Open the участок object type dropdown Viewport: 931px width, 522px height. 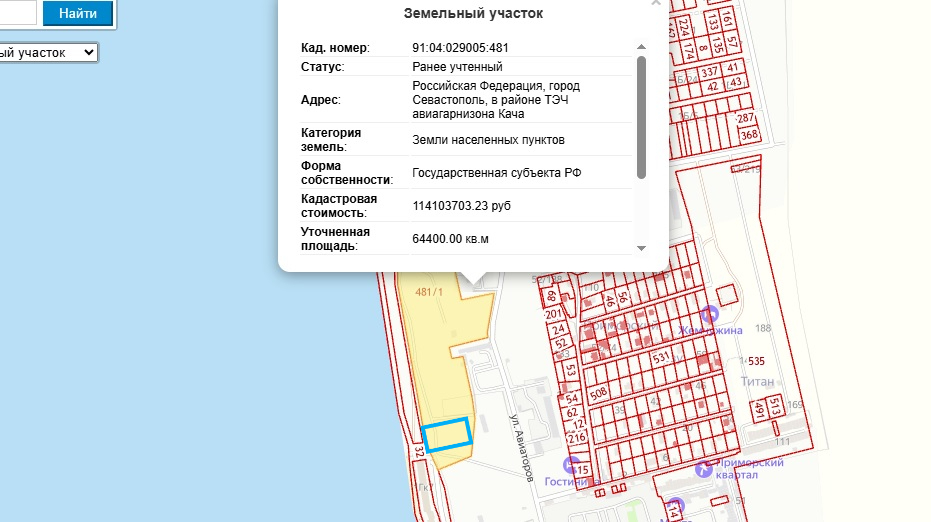[48, 52]
